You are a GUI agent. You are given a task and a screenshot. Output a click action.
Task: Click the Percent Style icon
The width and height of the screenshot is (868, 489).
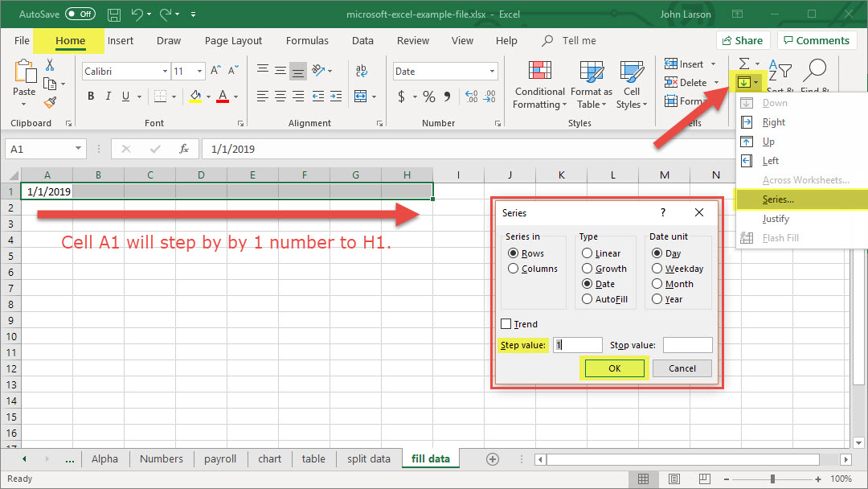coord(429,97)
